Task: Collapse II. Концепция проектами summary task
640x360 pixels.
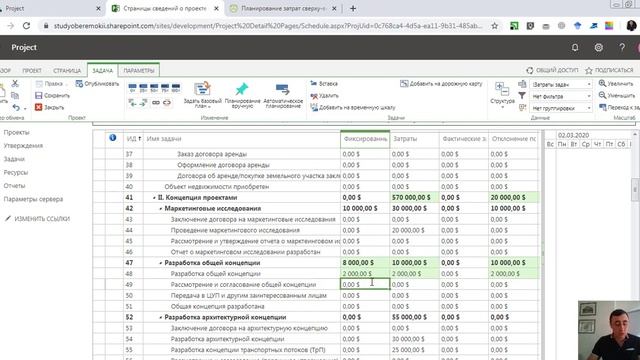Action: pyautogui.click(x=154, y=198)
